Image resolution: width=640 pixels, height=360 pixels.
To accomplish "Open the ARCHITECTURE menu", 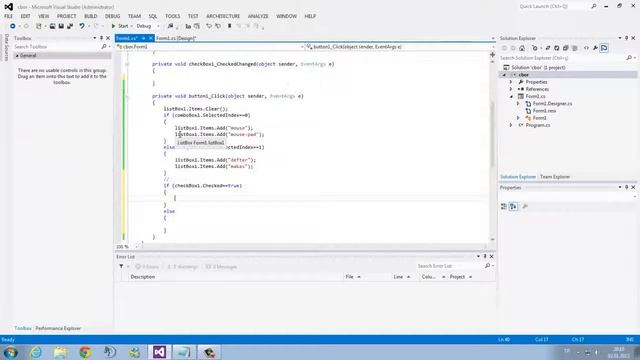I will point(223,16).
